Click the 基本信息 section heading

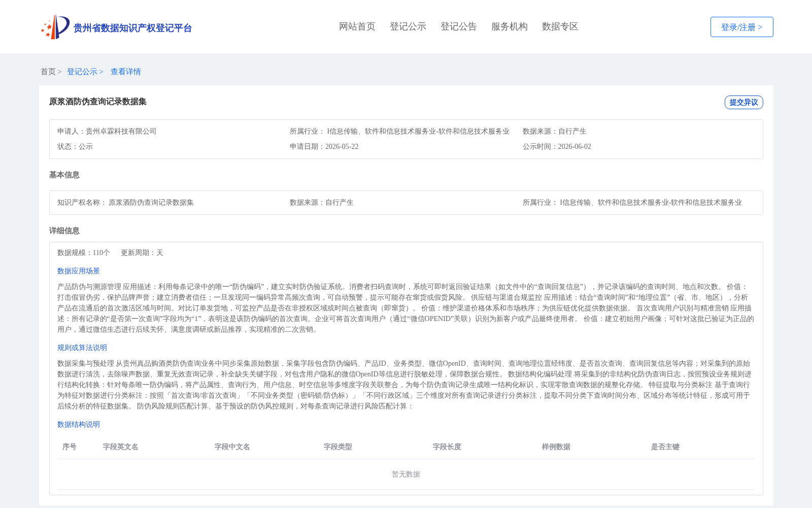tap(64, 175)
